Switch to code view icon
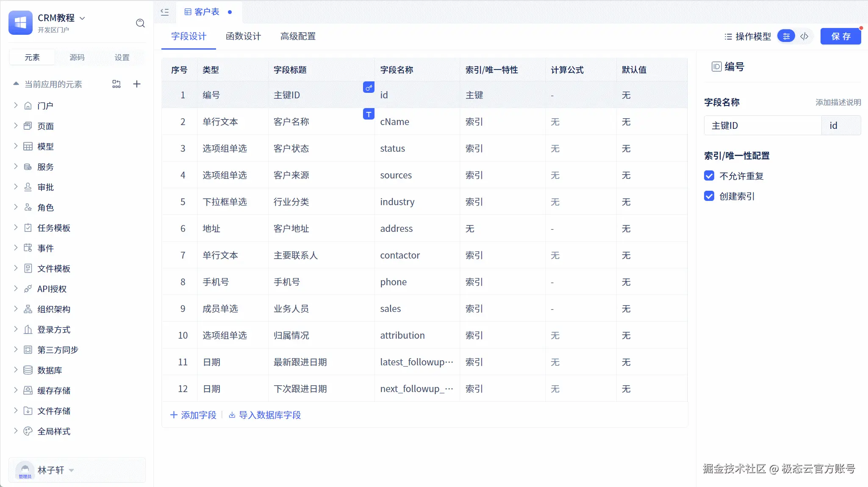Image resolution: width=868 pixels, height=487 pixels. click(804, 36)
